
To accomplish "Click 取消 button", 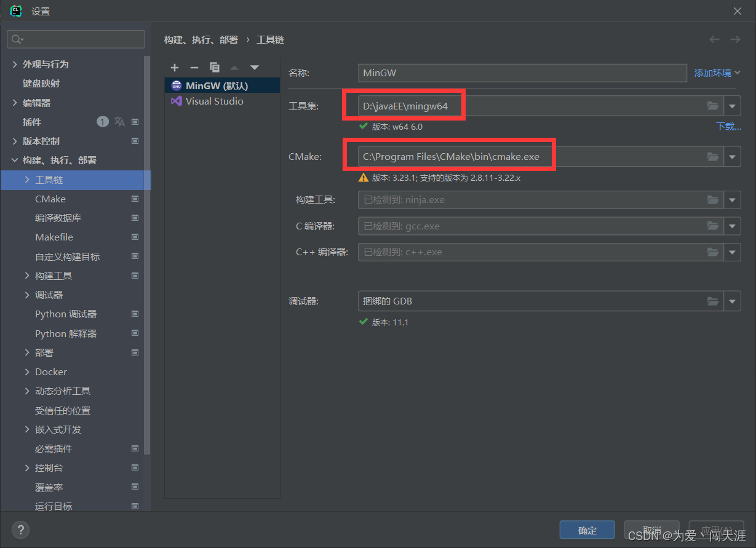I will tap(651, 530).
